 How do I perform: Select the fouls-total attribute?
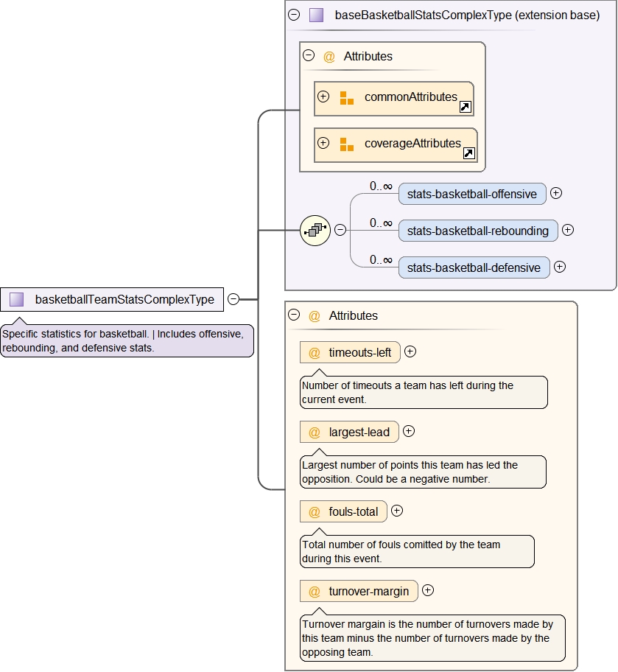(353, 511)
